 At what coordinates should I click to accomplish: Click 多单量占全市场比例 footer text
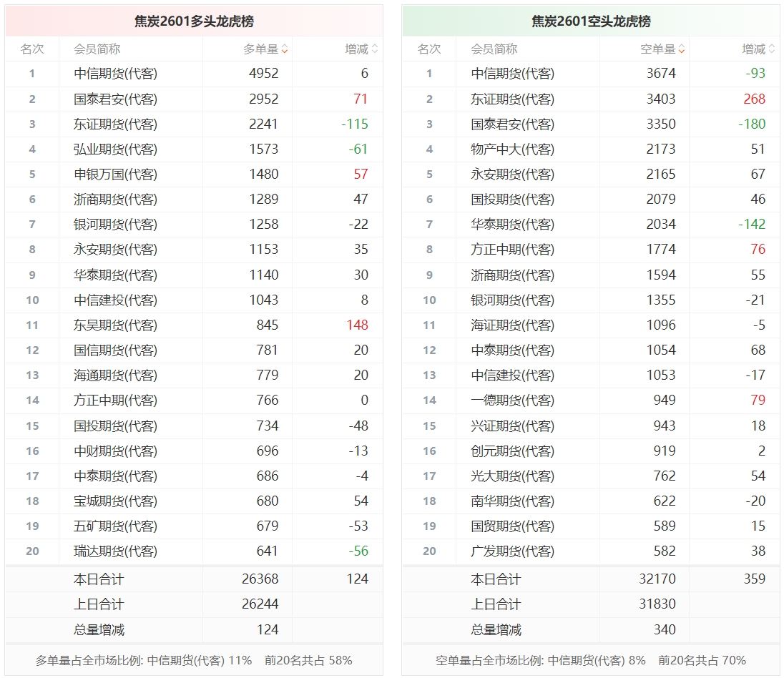[194, 661]
